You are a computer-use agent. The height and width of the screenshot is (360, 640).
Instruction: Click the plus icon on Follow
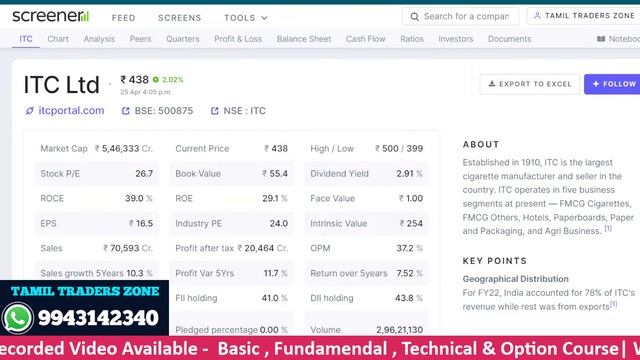click(x=596, y=84)
